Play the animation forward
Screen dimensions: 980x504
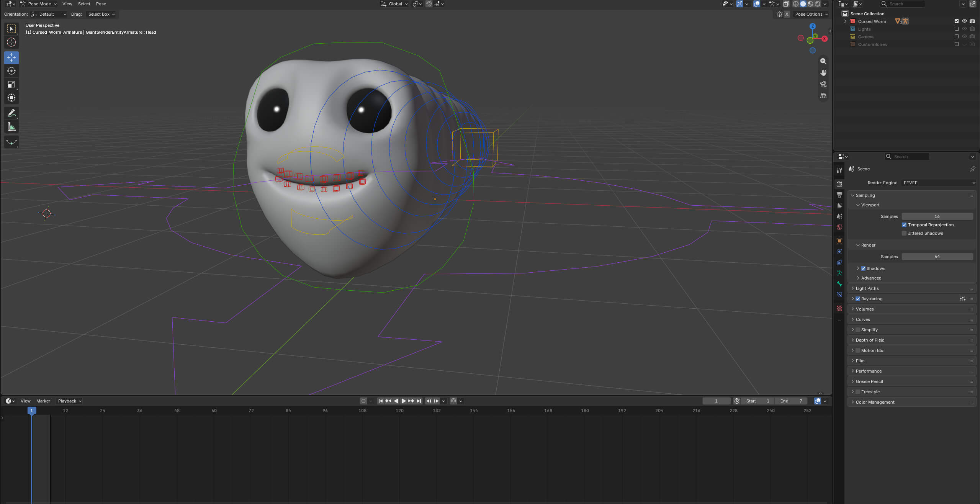click(403, 401)
